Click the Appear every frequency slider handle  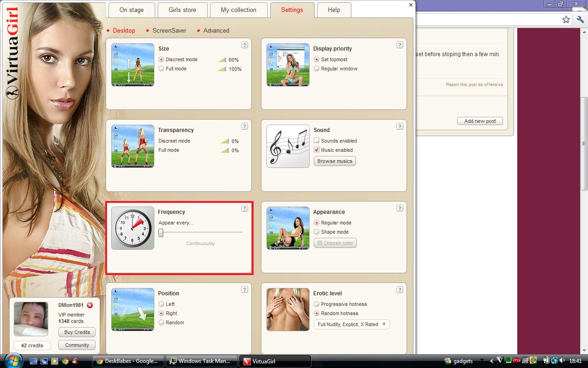click(x=161, y=233)
